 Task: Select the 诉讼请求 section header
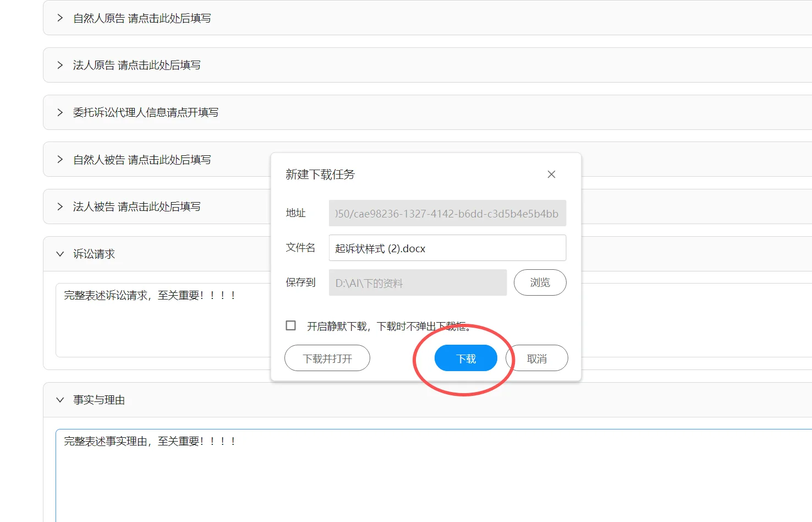[94, 254]
